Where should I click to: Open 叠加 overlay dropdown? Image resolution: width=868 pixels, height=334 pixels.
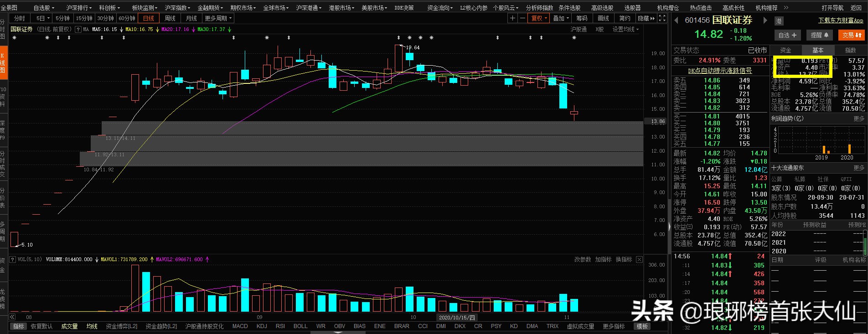pos(561,18)
